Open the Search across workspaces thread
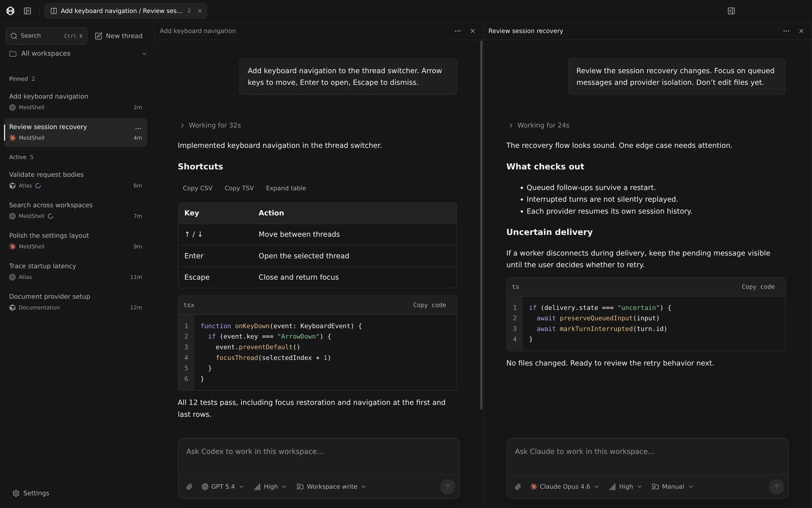812x508 pixels. point(76,210)
